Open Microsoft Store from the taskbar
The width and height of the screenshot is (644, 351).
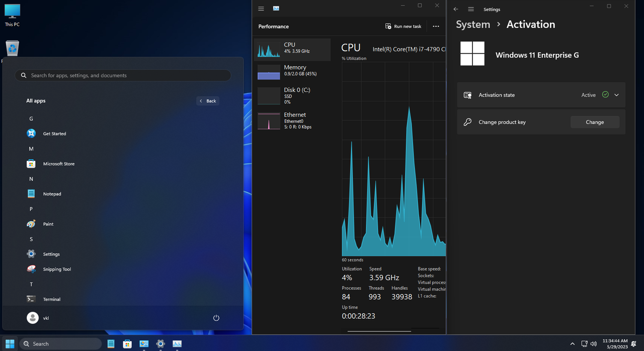(127, 344)
